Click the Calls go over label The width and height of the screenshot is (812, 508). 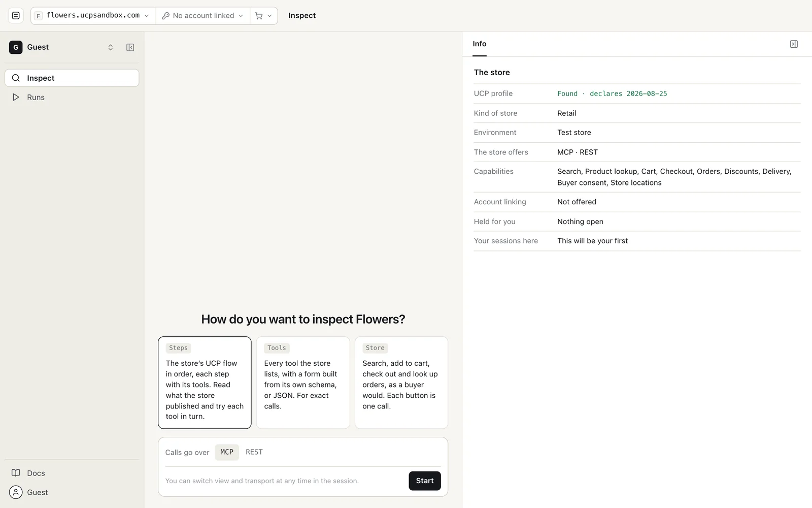187,452
